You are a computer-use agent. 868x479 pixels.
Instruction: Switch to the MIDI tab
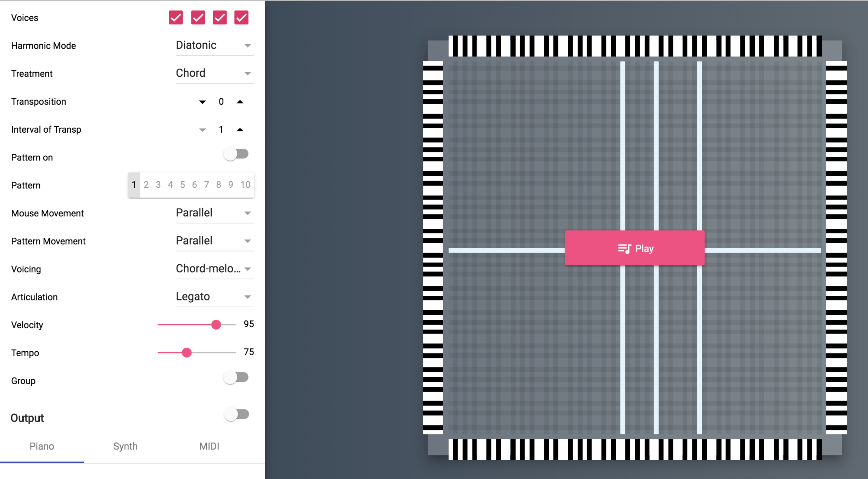tap(209, 446)
